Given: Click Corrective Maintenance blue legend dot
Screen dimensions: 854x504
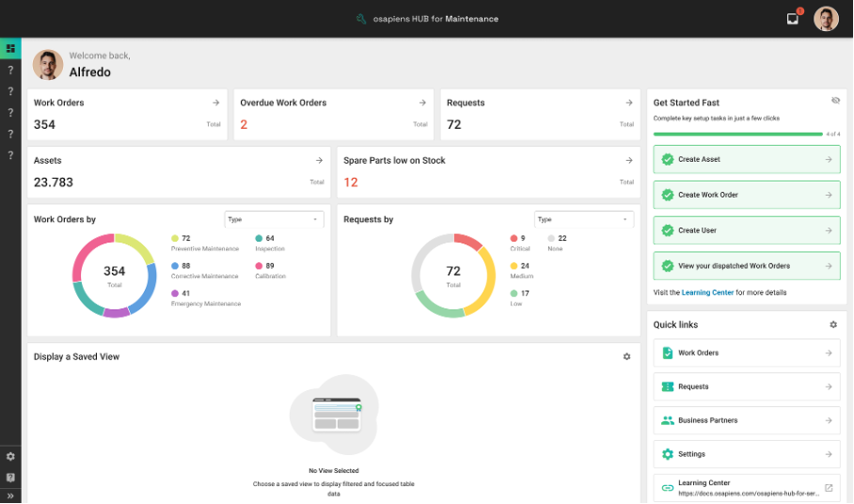Looking at the screenshot, I should pos(175,266).
